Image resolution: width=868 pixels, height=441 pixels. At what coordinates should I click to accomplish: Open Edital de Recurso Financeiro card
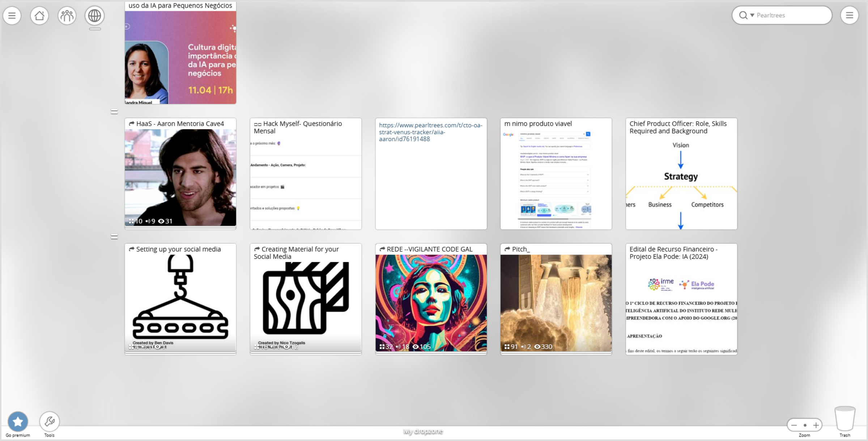[681, 299]
